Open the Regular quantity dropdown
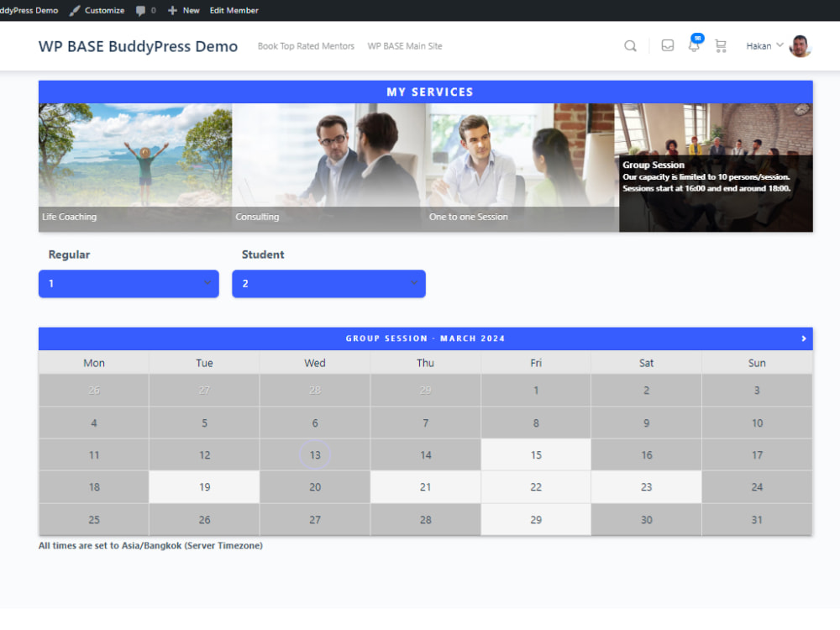Screen dimensions: 840x630 [129, 283]
